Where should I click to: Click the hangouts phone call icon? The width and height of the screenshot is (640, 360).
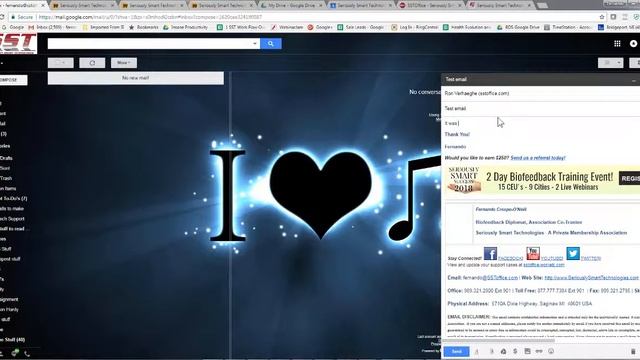pyautogui.click(x=27, y=353)
